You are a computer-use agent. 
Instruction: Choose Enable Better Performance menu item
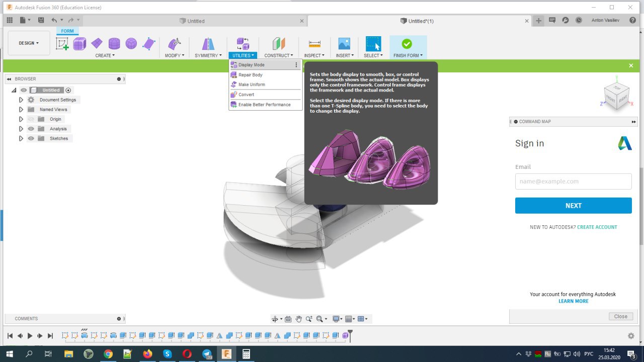pos(265,105)
